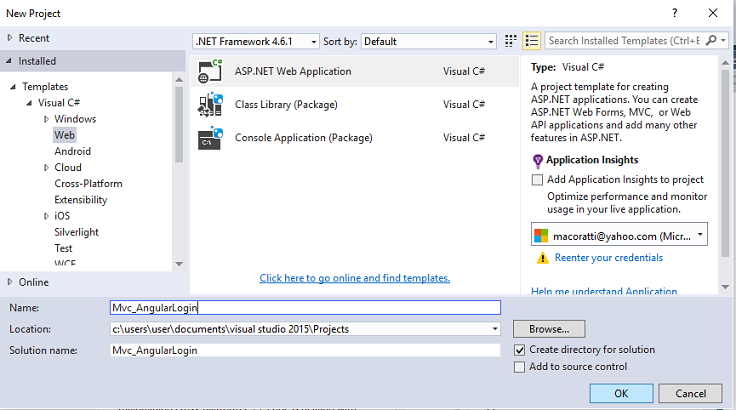Click the details pane scroll down arrow

725,287
